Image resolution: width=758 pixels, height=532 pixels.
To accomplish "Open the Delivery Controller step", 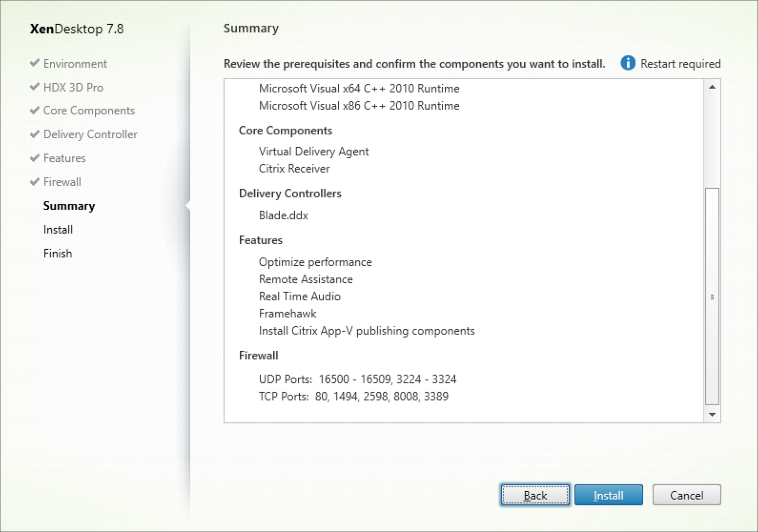I will point(90,134).
